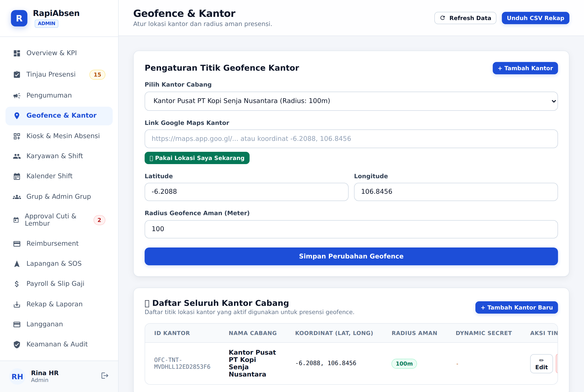Focus the Link Google Maps Kantor field
Image resolution: width=584 pixels, height=392 pixels.
pyautogui.click(x=351, y=139)
